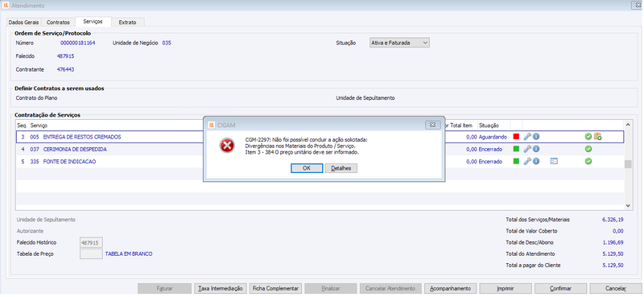Click green check icon in ENTREGA DE RESTOS row
Image resolution: width=644 pixels, height=297 pixels.
click(x=588, y=137)
